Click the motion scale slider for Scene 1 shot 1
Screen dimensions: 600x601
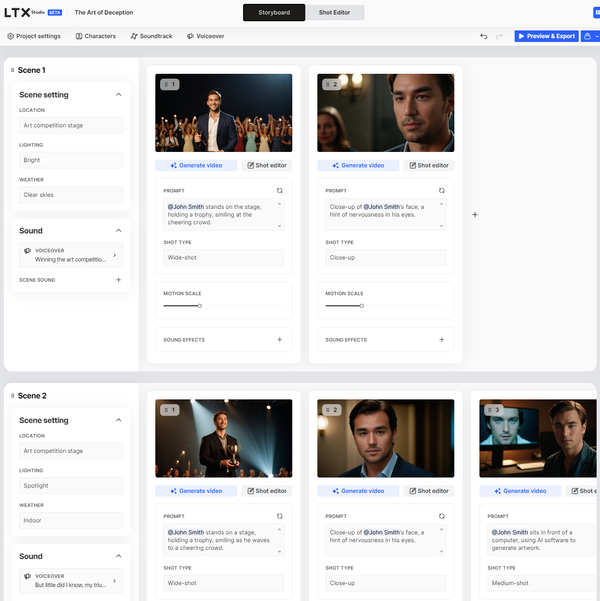[200, 305]
